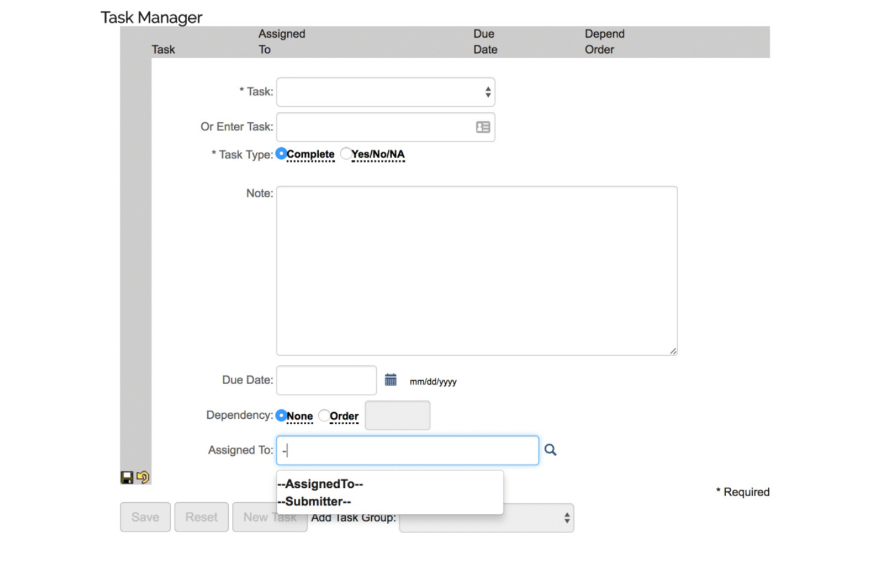The image size is (882, 588).
Task: Open the Due Date calendar picker icon
Action: point(391,380)
